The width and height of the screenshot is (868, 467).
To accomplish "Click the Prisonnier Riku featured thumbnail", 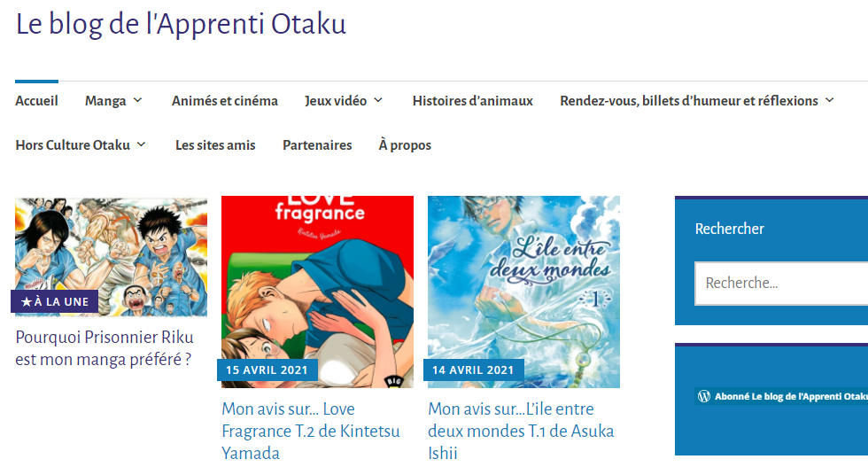I will [112, 257].
